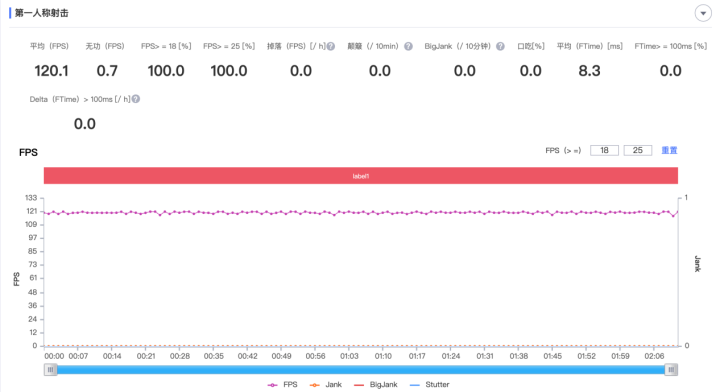Viewport: 720px width, 392px height.
Task: Toggle Jank series in chart legend
Action: [x=326, y=385]
